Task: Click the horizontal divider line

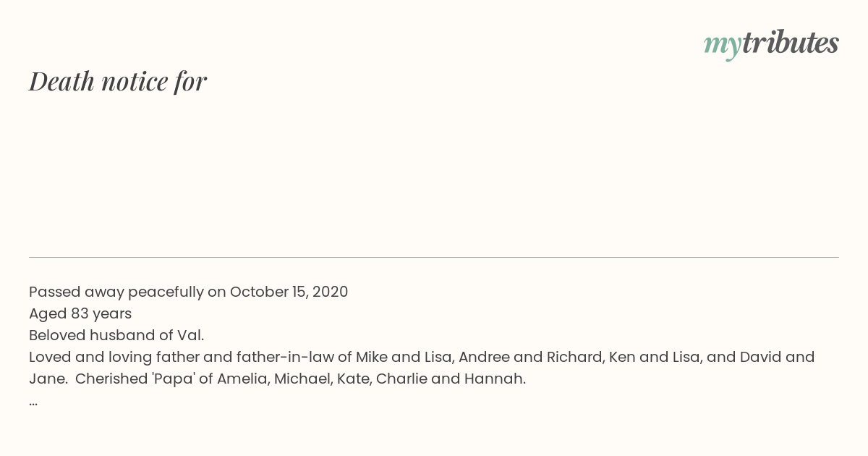Action: tap(434, 257)
